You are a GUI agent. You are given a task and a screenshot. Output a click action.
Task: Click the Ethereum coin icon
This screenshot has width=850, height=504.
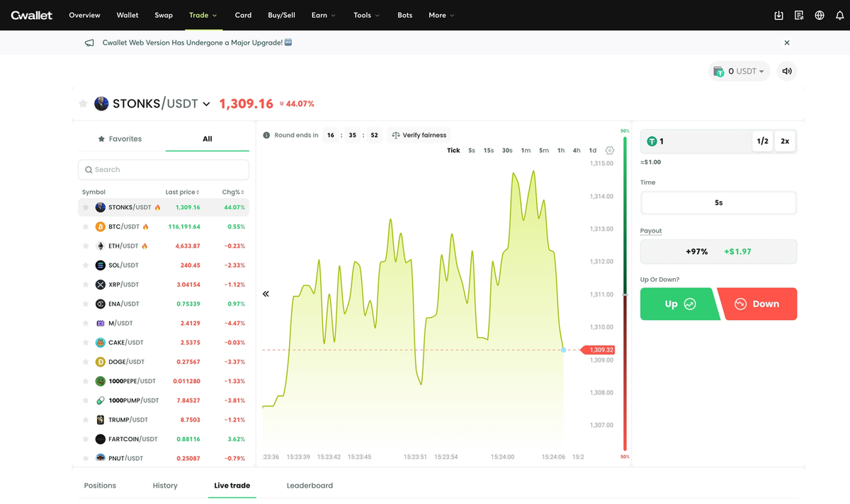[x=101, y=246]
